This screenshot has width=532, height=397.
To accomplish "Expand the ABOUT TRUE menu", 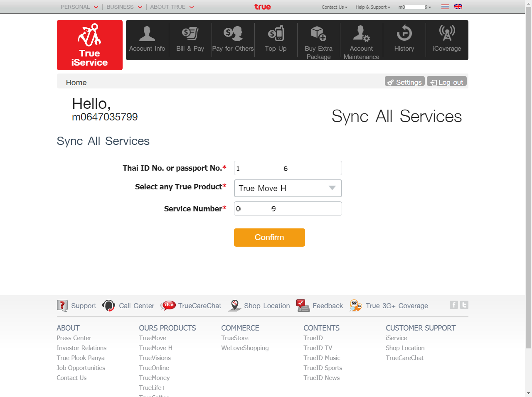I will [172, 7].
